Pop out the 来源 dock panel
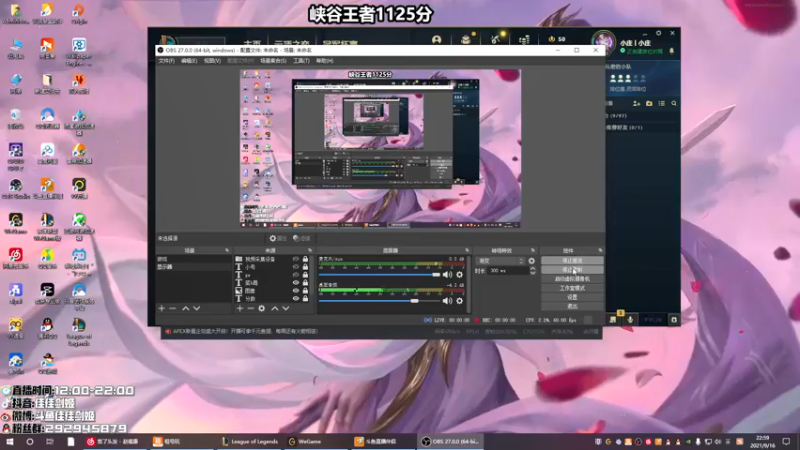Image resolution: width=800 pixels, height=450 pixels. 310,251
